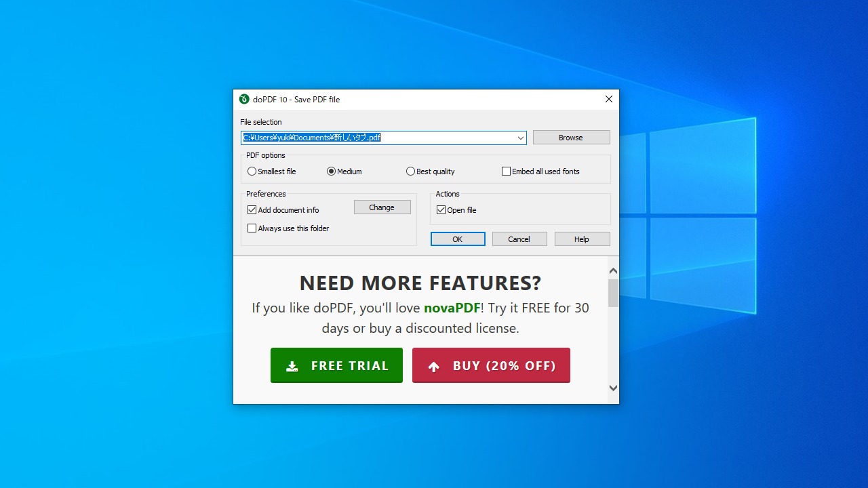The height and width of the screenshot is (488, 868).
Task: Click the NEED MORE FEATURES? heading
Action: [x=420, y=283]
